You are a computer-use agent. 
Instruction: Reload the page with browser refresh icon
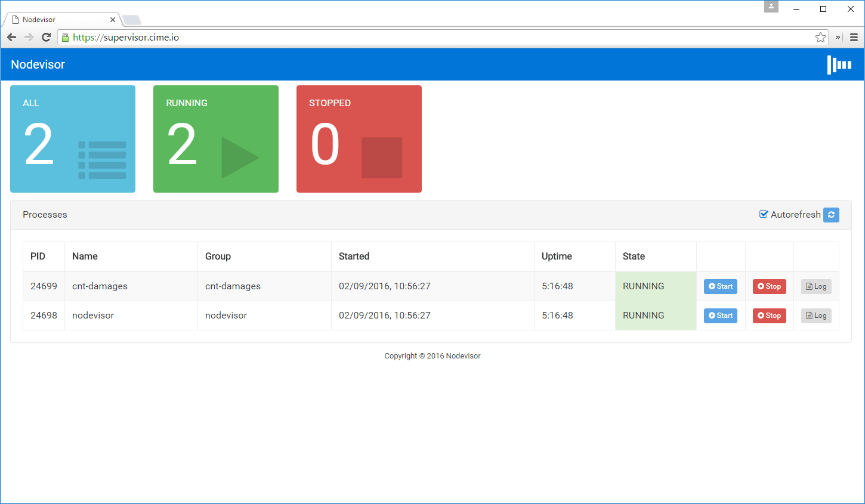point(46,38)
